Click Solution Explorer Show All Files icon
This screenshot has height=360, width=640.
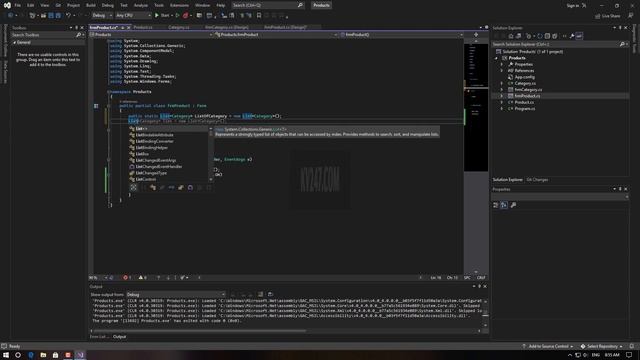tap(555, 36)
